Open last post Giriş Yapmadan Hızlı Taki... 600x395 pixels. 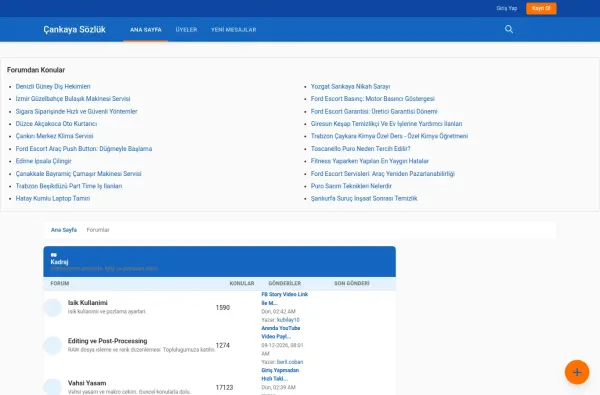click(280, 374)
